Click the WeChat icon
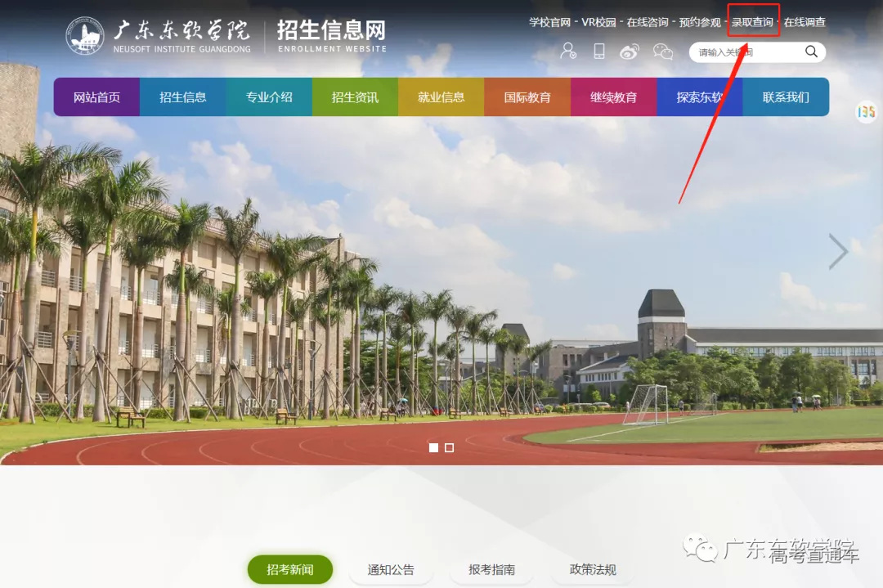 pos(662,52)
